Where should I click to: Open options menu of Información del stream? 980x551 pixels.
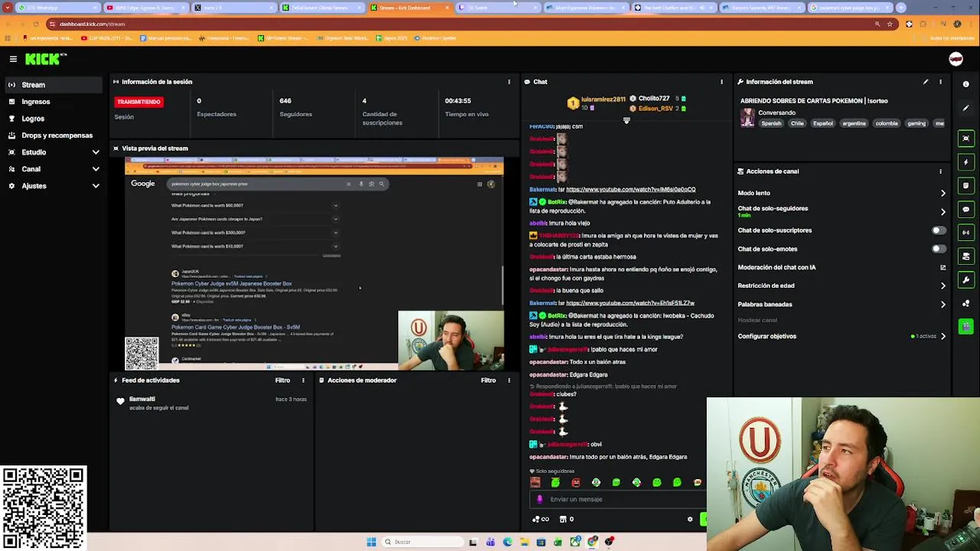(941, 82)
